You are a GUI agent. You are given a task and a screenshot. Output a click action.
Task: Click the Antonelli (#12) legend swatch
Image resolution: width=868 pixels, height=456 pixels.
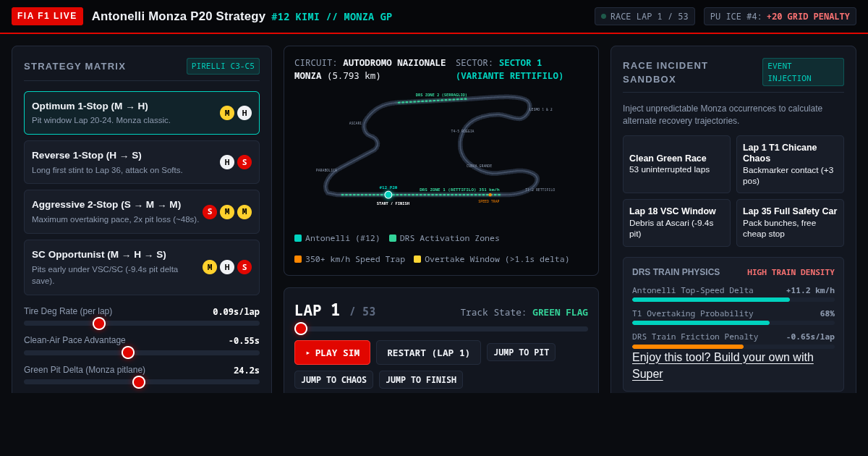[298, 238]
